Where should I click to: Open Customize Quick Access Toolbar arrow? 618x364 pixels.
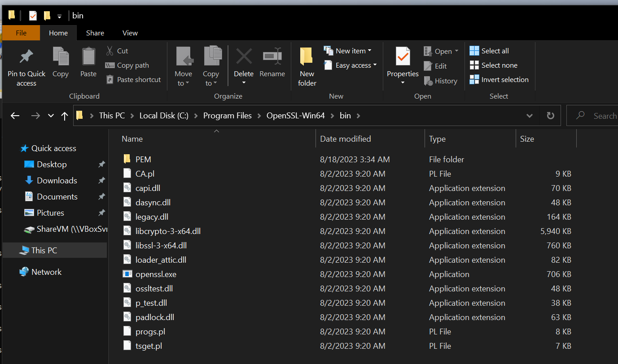59,16
